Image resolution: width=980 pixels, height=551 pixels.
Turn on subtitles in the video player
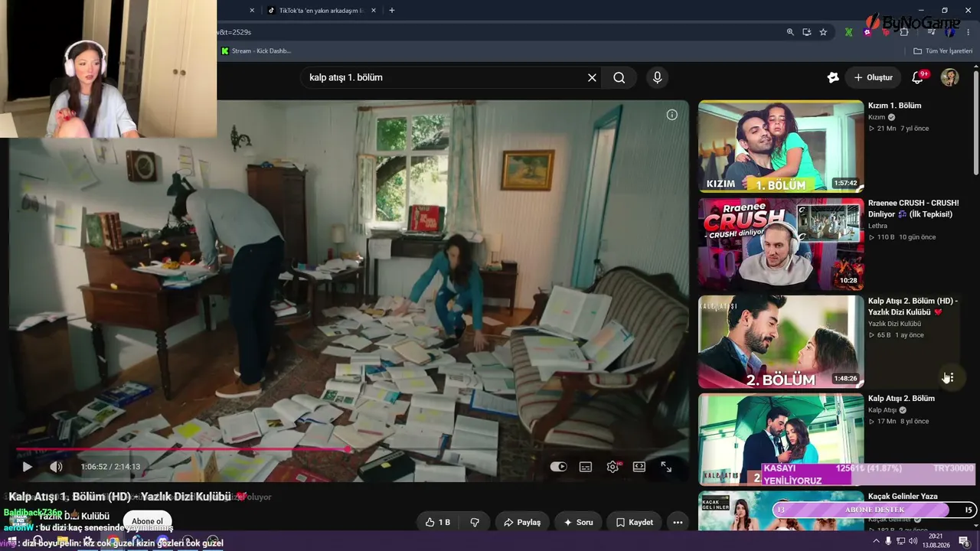pos(586,467)
